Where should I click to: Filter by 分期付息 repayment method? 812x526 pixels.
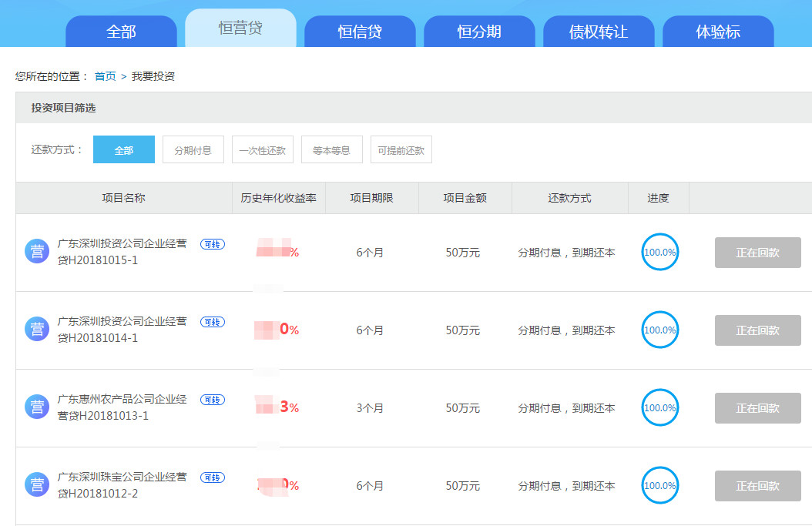[x=193, y=150]
